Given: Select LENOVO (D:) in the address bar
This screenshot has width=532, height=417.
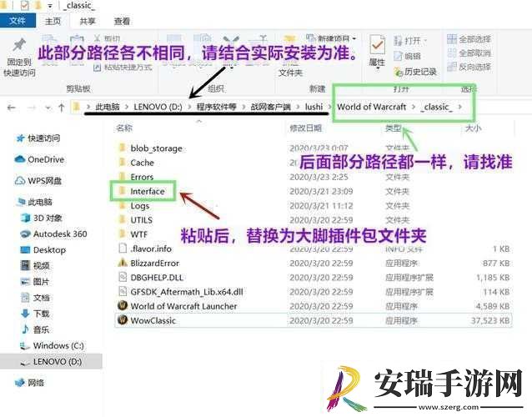Looking at the screenshot, I should 158,107.
